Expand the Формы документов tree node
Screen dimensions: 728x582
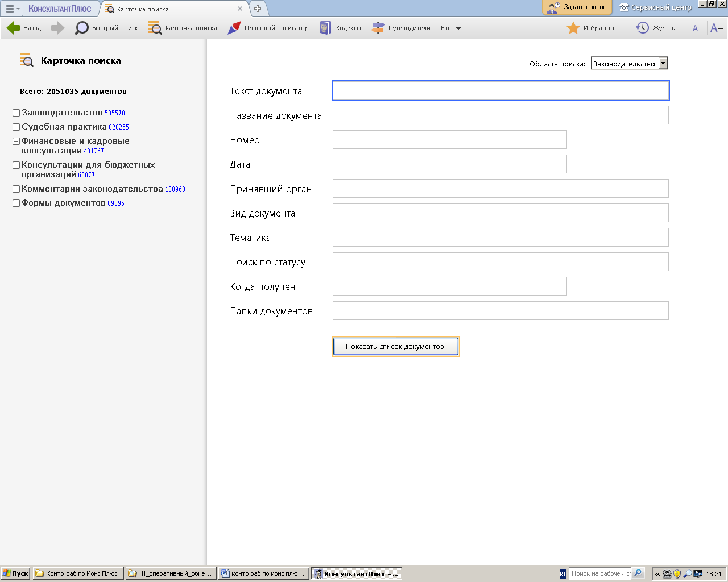pyautogui.click(x=16, y=203)
